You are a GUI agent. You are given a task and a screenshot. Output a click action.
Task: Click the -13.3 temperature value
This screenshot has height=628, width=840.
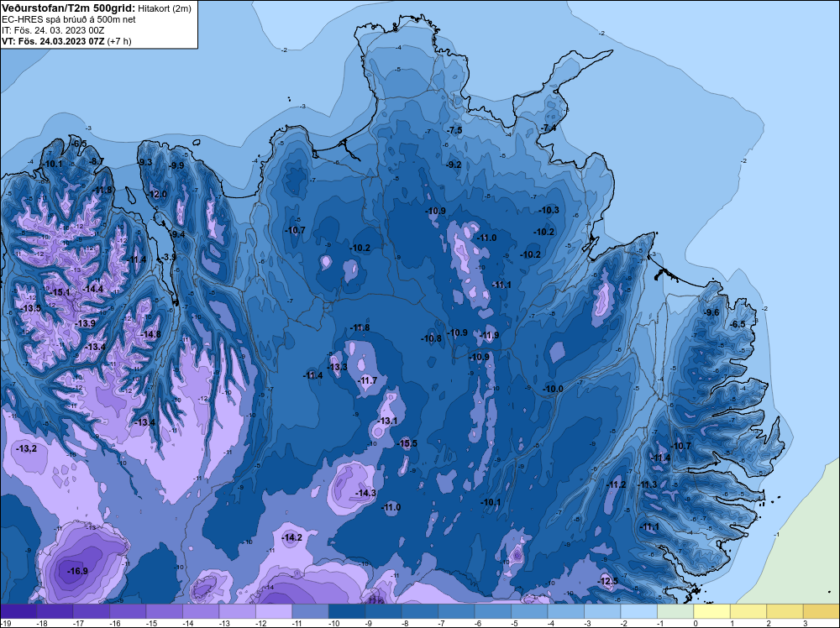pyautogui.click(x=338, y=367)
